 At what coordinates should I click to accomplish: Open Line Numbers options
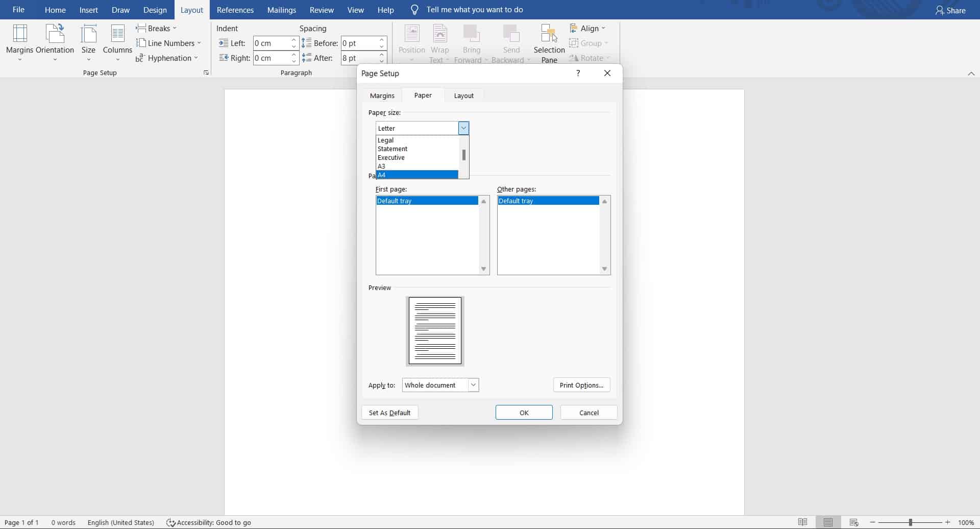coord(168,43)
